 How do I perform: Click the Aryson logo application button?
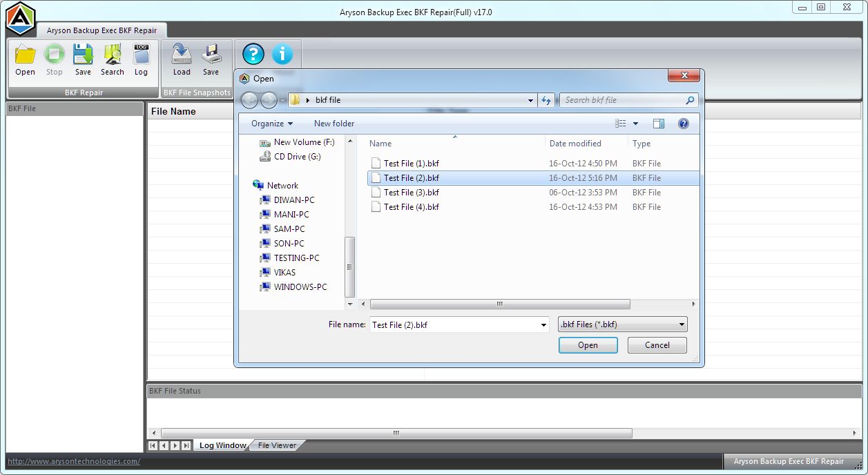[x=20, y=19]
